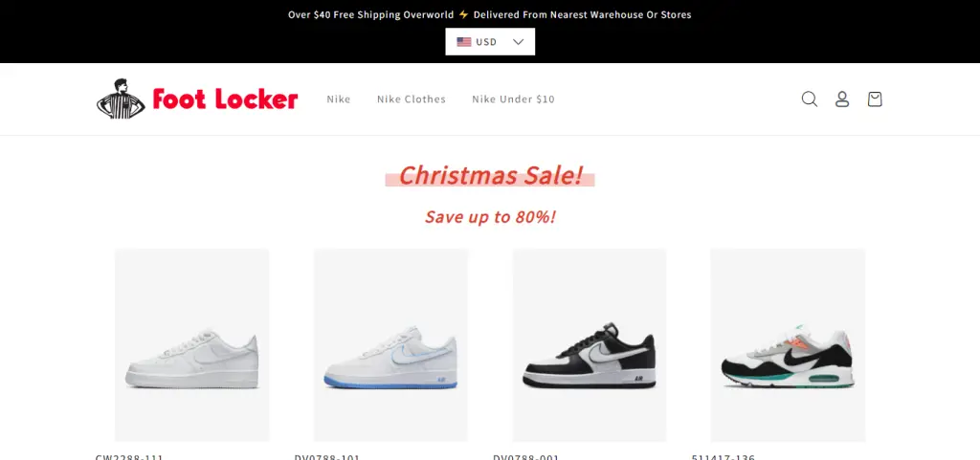Go to Nike Under $10 page

513,99
